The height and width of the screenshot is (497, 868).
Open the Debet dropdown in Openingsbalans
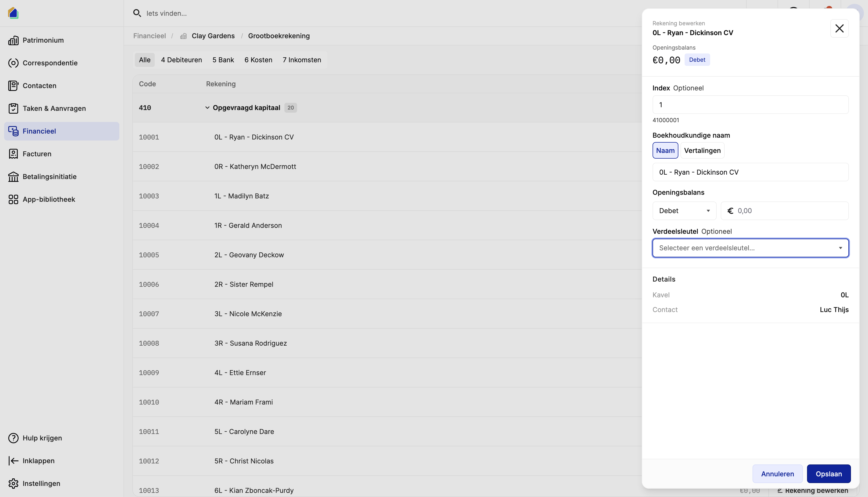684,211
